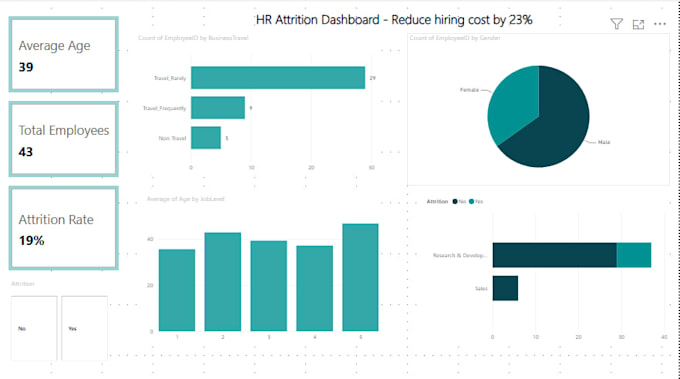The image size is (680, 379).
Task: Click the Travel_Frequently axis label
Action: click(164, 108)
